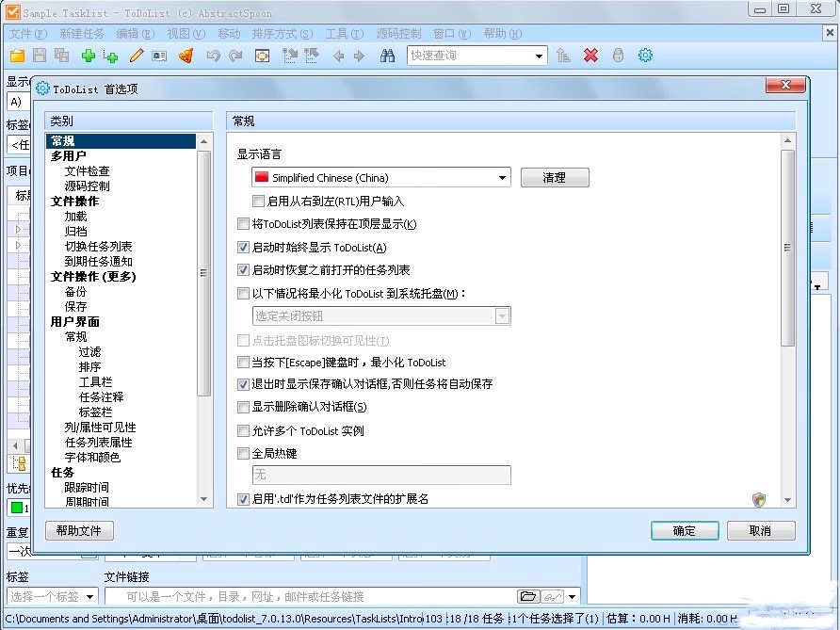
Task: Enable 将ToDoList列表保持在顶层显示 checkbox
Action: point(245,224)
